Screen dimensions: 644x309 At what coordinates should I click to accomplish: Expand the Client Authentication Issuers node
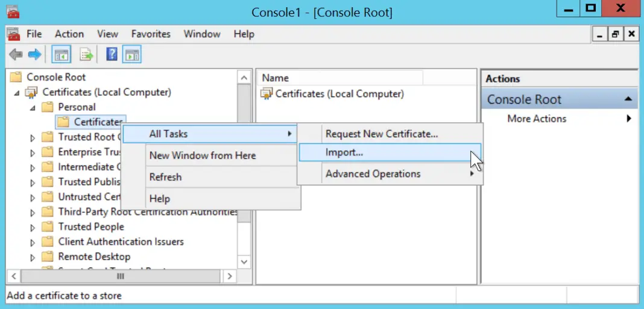click(33, 242)
